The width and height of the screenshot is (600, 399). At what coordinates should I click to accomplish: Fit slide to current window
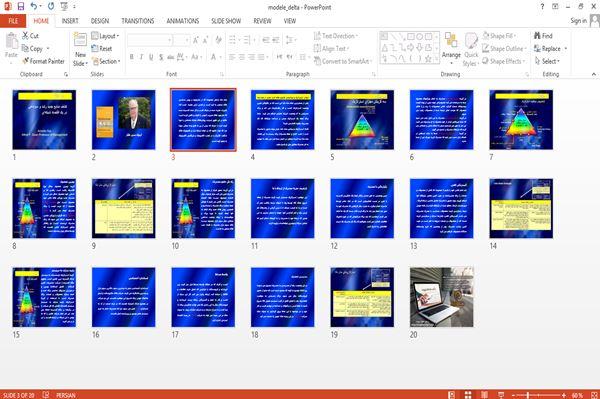594,395
